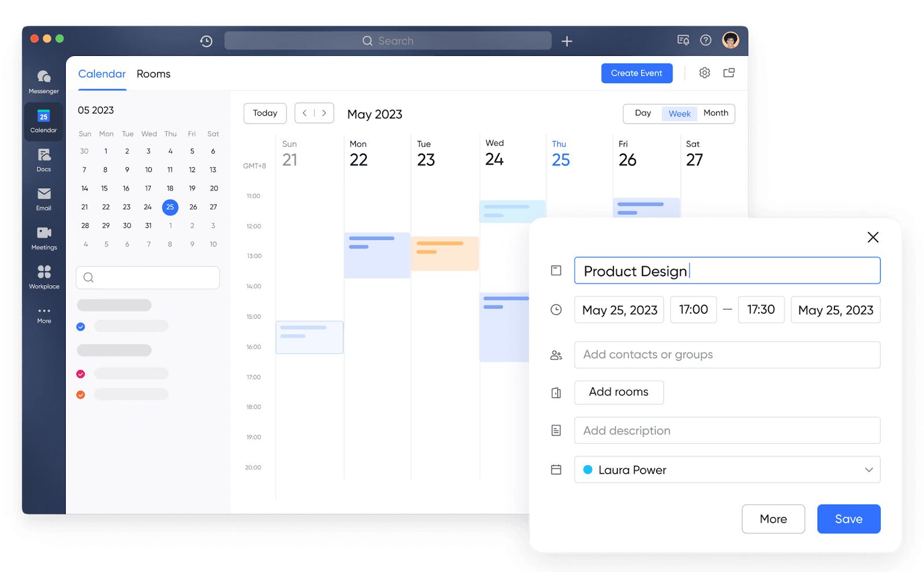Image resolution: width=924 pixels, height=572 pixels.
Task: Click the More button in event dialog
Action: tap(773, 519)
